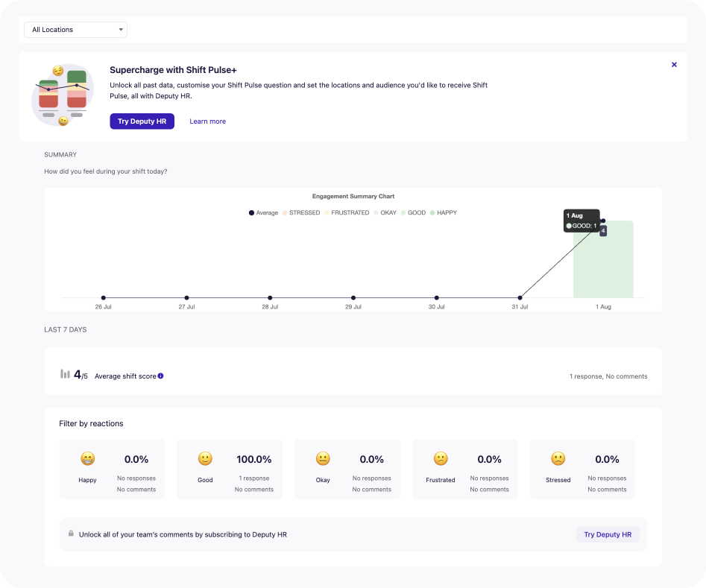Dismiss the Shift Pulse+ banner
Viewport: 706px width, 588px height.
pyautogui.click(x=674, y=65)
